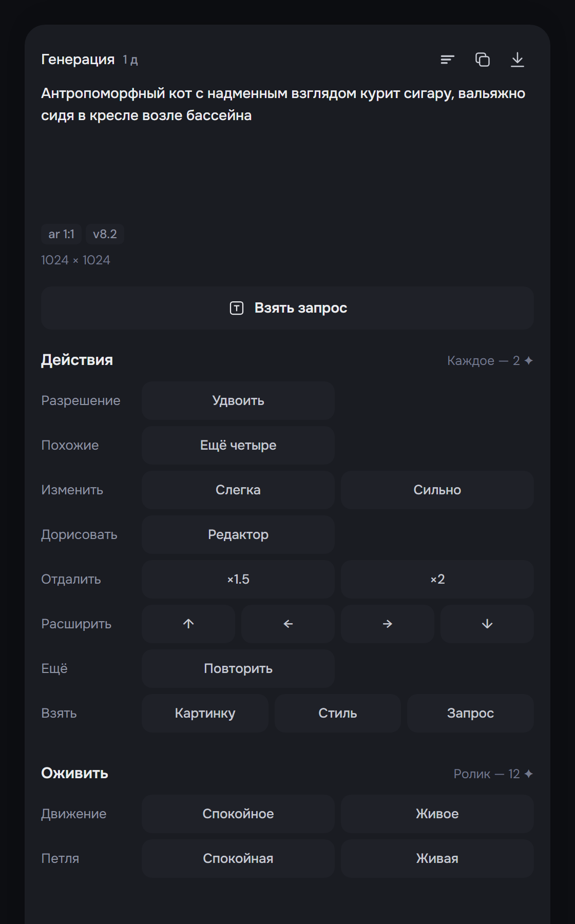
Task: Take the image via Картинку button
Action: (205, 713)
